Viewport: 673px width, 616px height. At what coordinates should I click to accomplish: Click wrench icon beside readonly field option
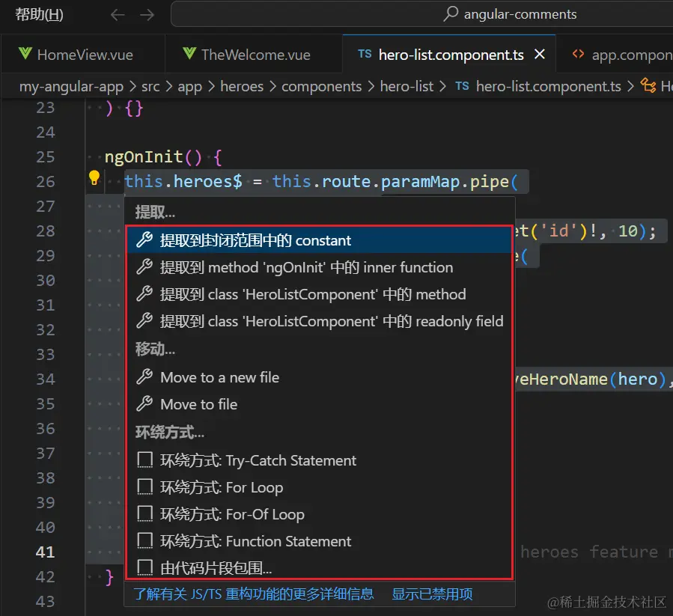point(144,321)
